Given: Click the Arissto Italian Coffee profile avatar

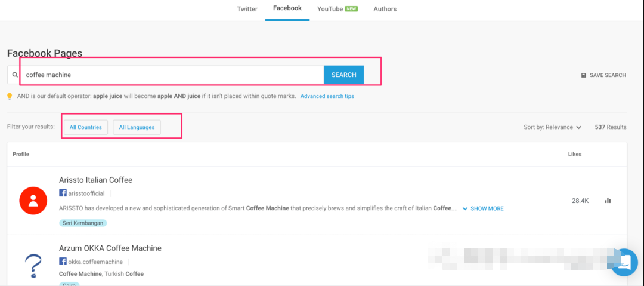Looking at the screenshot, I should pyautogui.click(x=33, y=201).
